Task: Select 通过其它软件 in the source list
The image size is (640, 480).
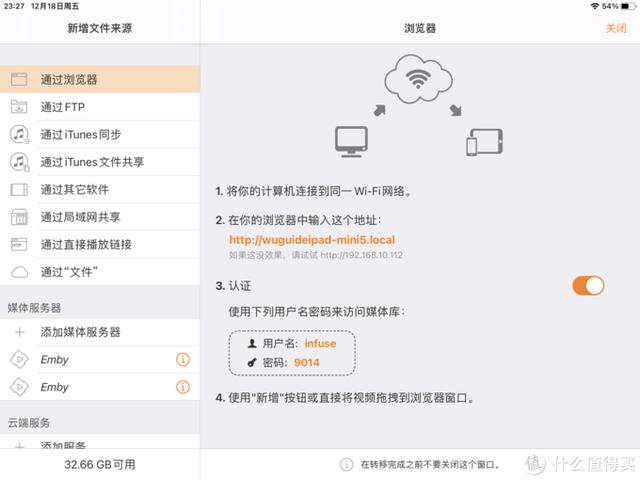Action: tap(100, 189)
